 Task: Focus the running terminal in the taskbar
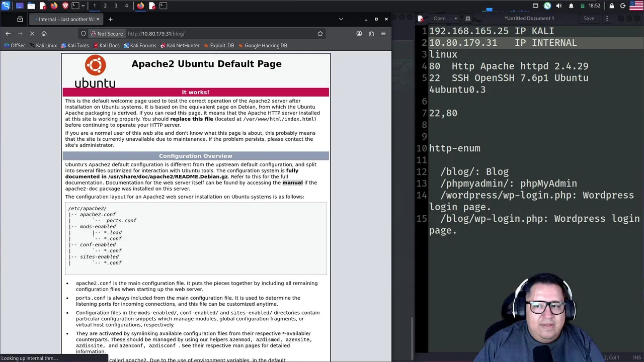click(163, 6)
